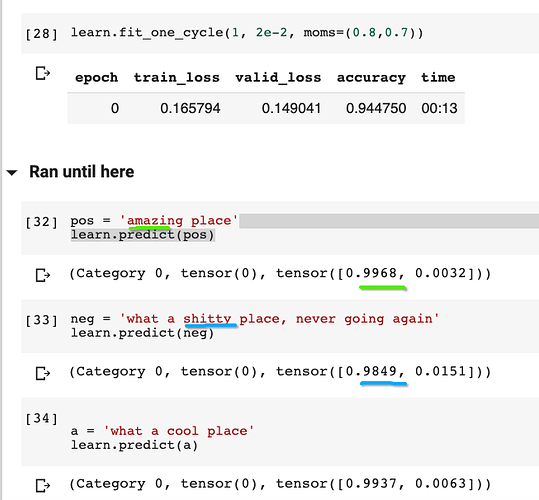Collapse the 'Ran until here' section

pyautogui.click(x=12, y=173)
